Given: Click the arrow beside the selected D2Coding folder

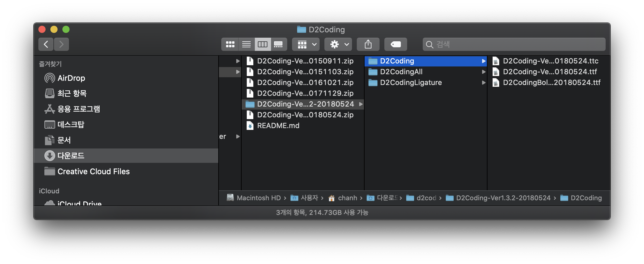Looking at the screenshot, I should 483,61.
